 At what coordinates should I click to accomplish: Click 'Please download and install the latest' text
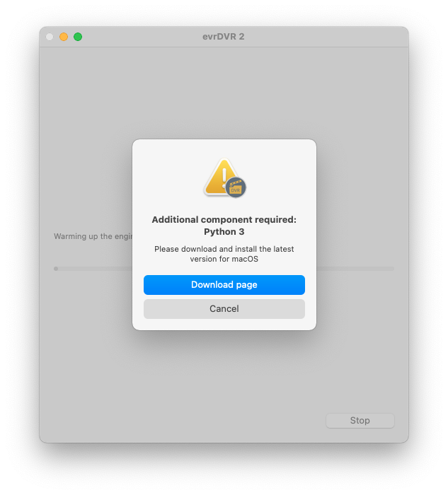(x=224, y=249)
